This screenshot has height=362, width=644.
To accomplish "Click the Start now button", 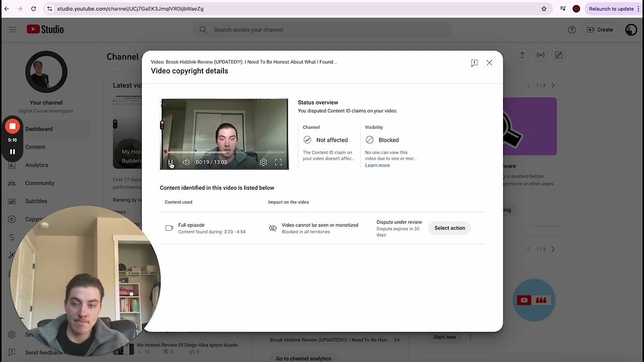I will 445,337.
